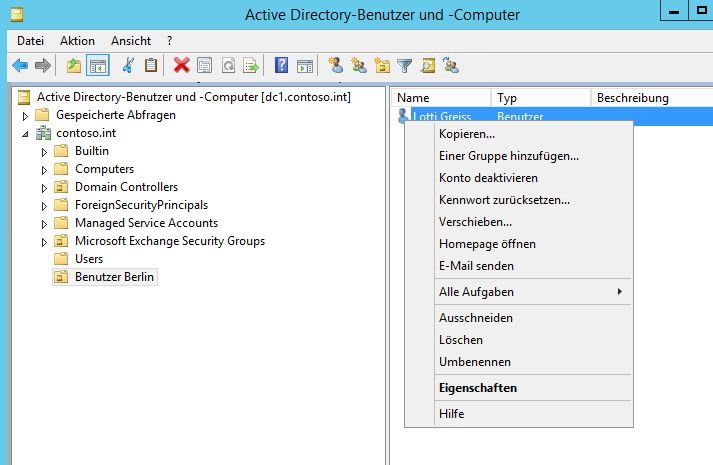Select Managed Service Accounts in tree
The height and width of the screenshot is (465, 713).
[146, 223]
